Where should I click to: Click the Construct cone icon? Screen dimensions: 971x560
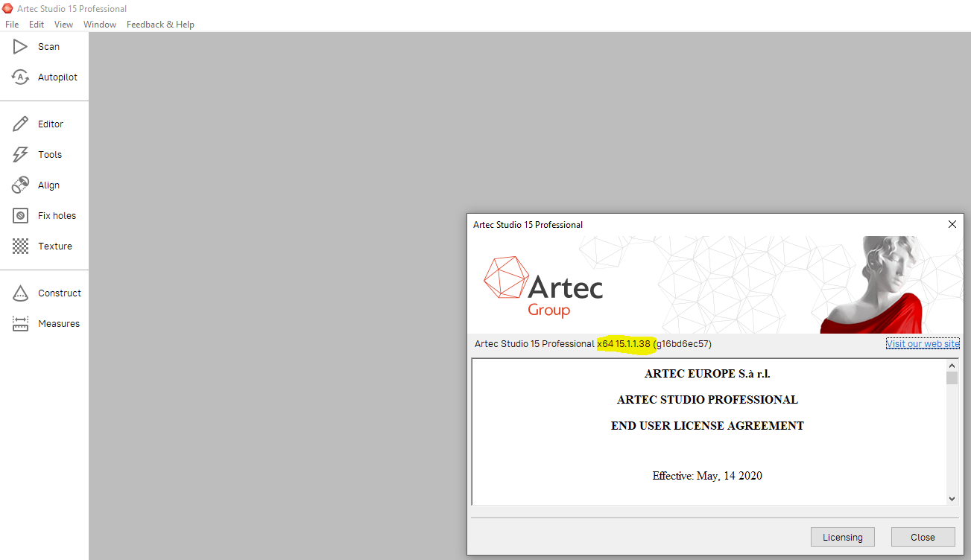(x=20, y=293)
